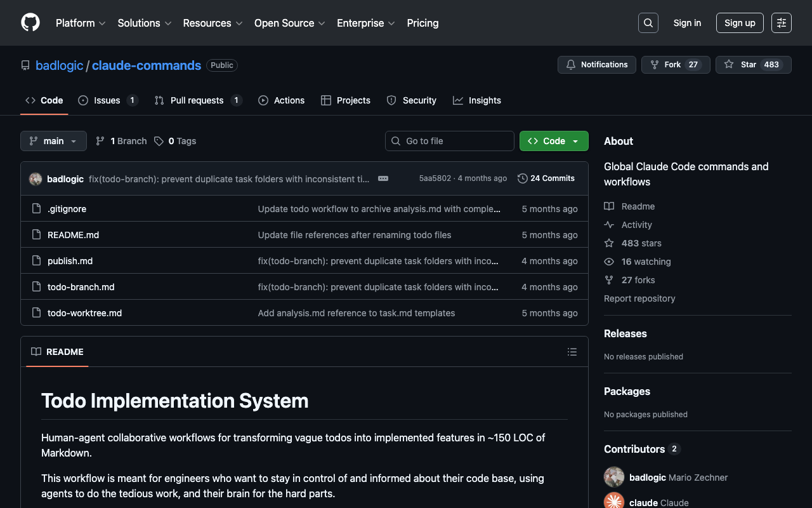Open README outline list icon
The image size is (812, 508).
click(x=572, y=352)
